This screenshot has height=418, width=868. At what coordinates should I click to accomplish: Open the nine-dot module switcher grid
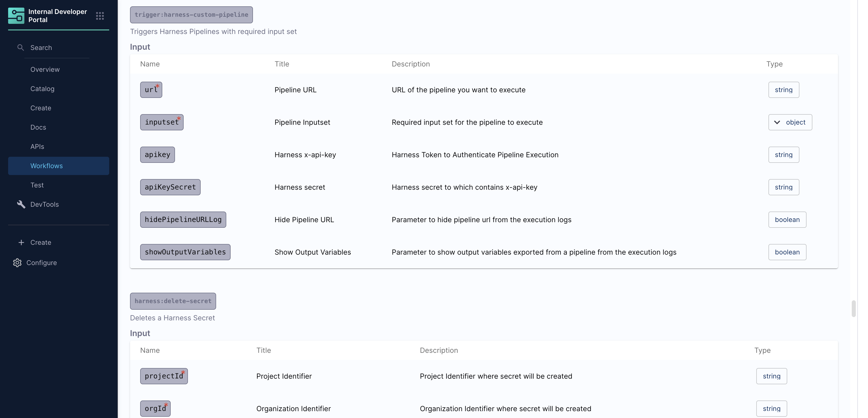point(100,16)
